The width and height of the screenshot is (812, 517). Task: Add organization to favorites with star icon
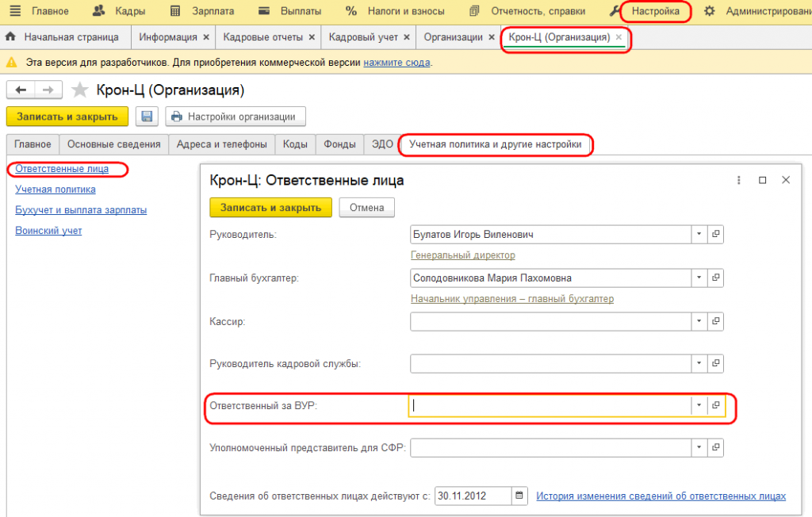[x=80, y=90]
